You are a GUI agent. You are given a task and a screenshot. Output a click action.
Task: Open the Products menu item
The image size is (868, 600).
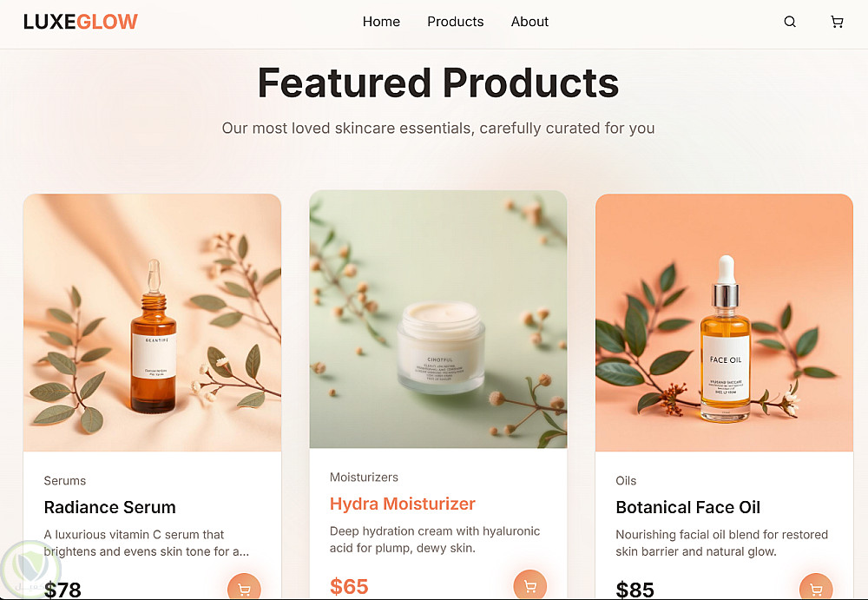(x=456, y=22)
